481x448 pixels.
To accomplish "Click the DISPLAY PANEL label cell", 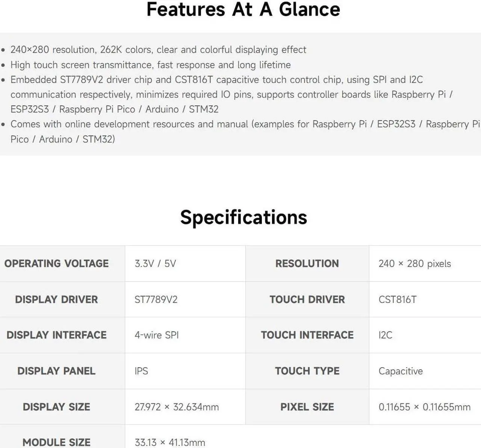I will click(x=62, y=371).
